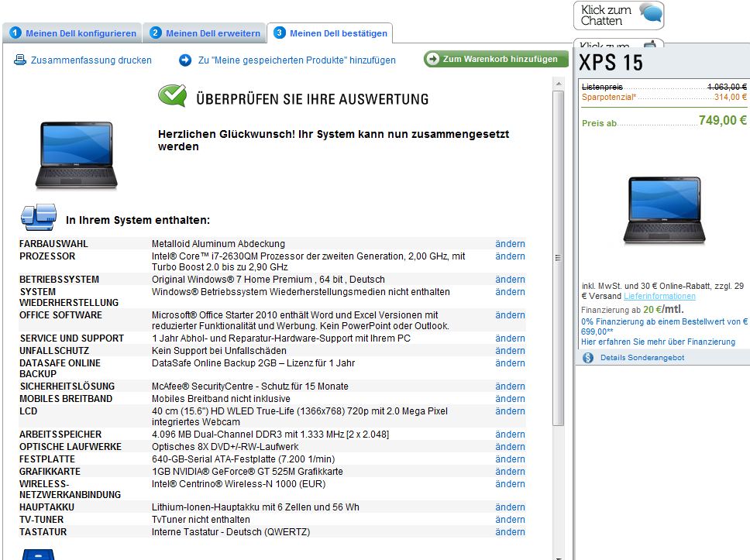Click ändern for LCD row

[510, 411]
